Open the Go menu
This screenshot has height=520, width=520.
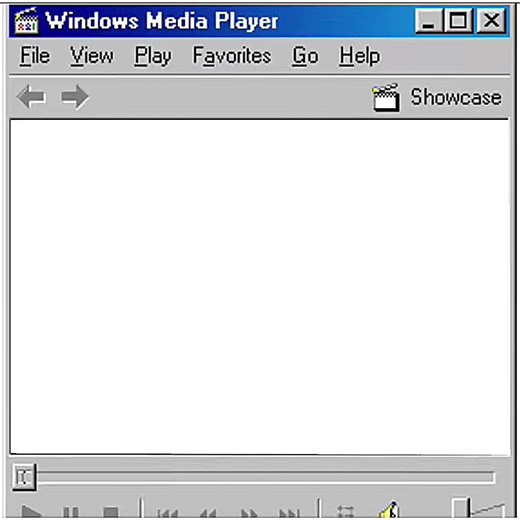pos(305,56)
